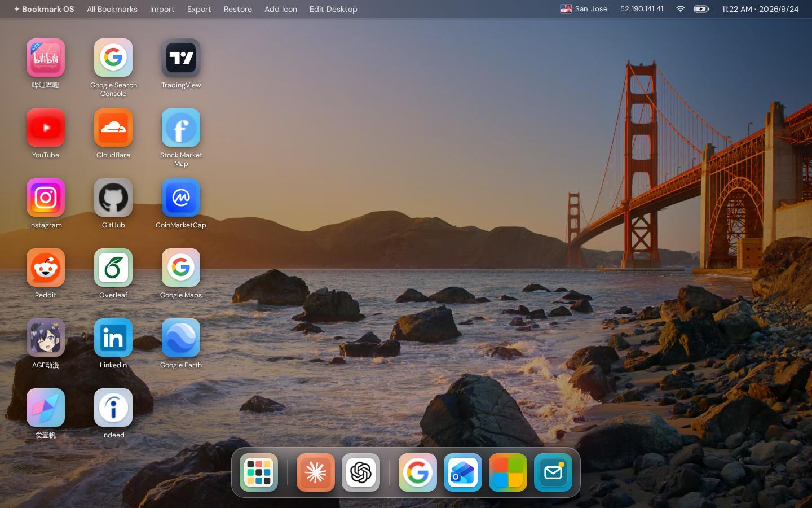Viewport: 812px width, 508px height.
Task: Open the app launcher grid in dock
Action: click(x=259, y=472)
